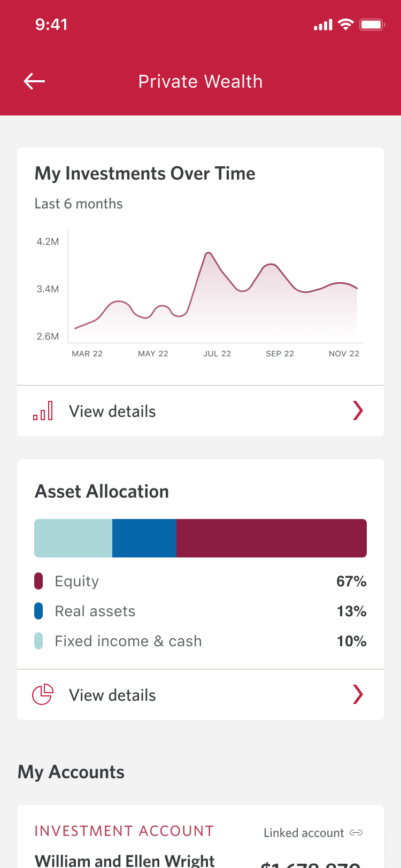Tap the Wi-Fi status icon
The width and height of the screenshot is (401, 868).
[x=346, y=25]
